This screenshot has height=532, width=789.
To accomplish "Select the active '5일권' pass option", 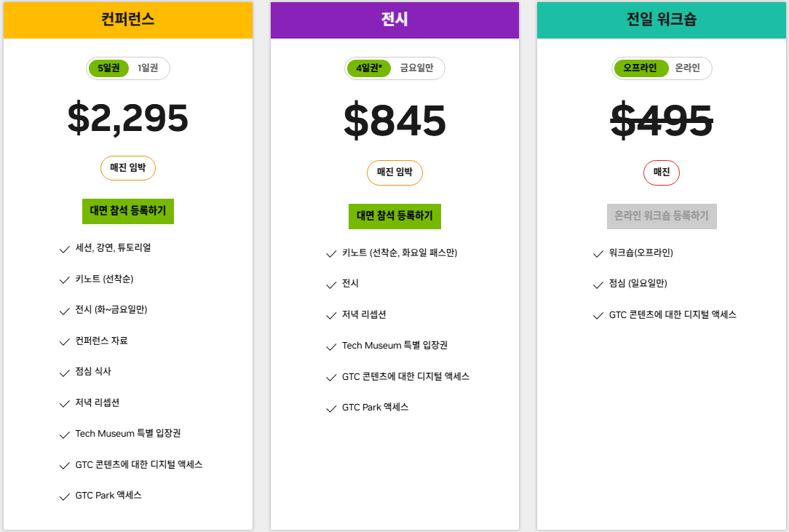I will click(108, 68).
